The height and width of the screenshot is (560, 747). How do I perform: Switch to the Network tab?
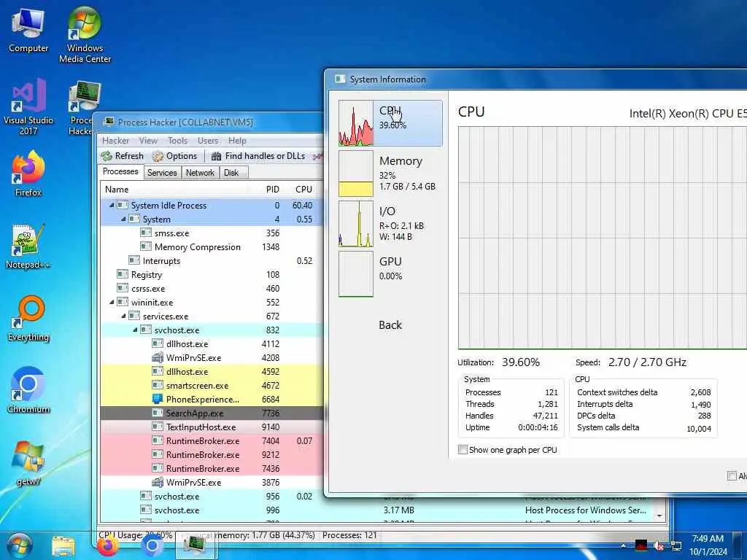pyautogui.click(x=200, y=172)
